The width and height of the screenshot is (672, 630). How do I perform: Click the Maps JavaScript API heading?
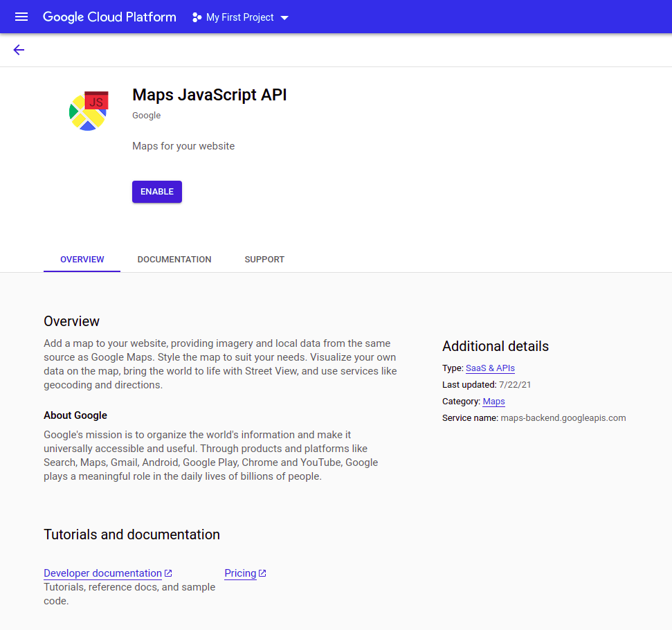210,95
